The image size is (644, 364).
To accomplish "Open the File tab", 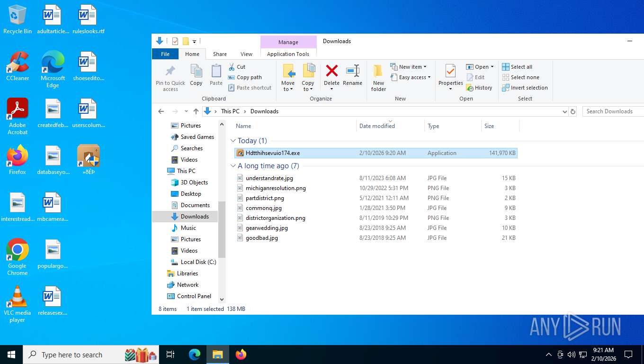I will (x=165, y=54).
